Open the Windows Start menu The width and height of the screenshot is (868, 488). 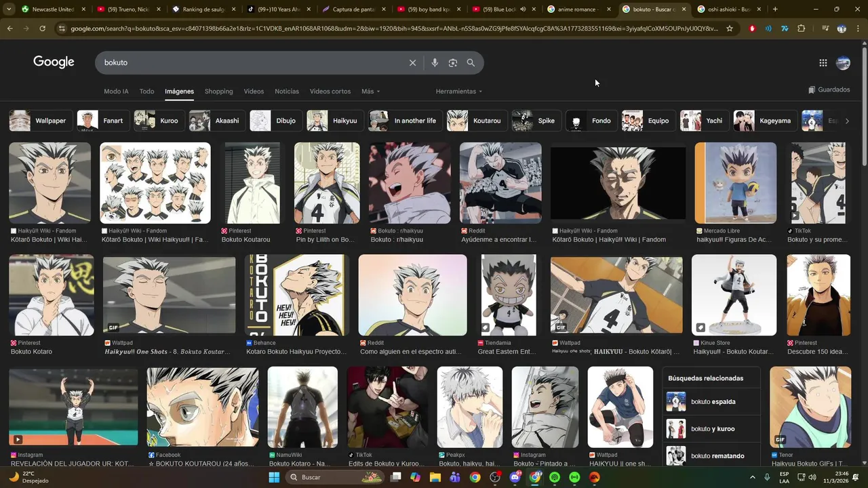(x=274, y=477)
